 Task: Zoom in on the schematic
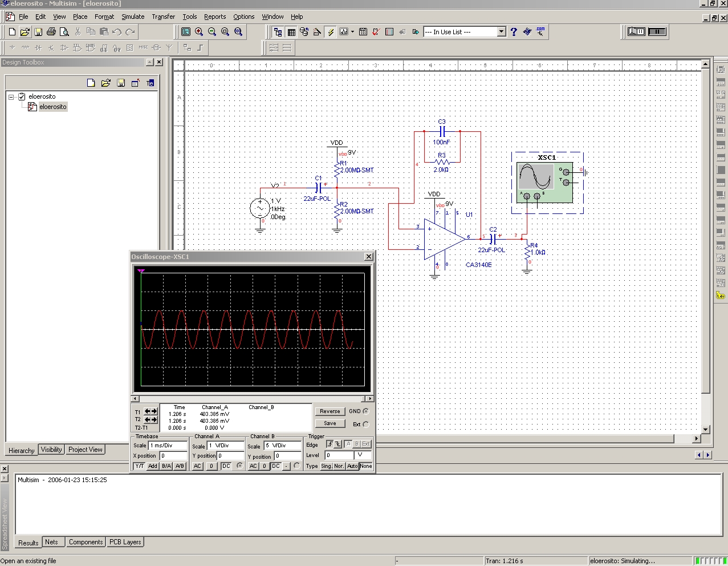[199, 32]
